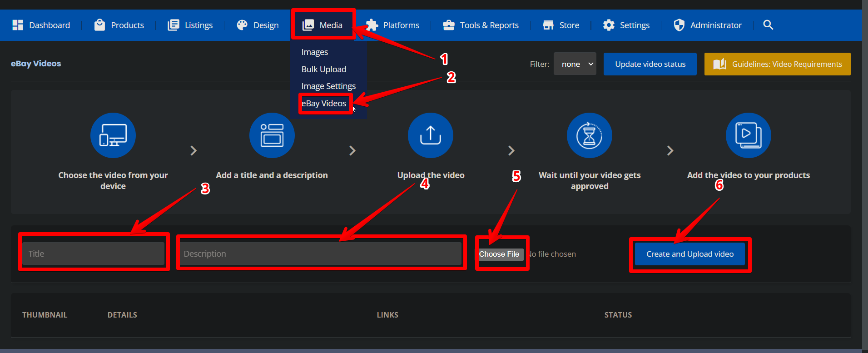Viewport: 868px width, 353px height.
Task: Click the Design palette icon
Action: (x=242, y=25)
